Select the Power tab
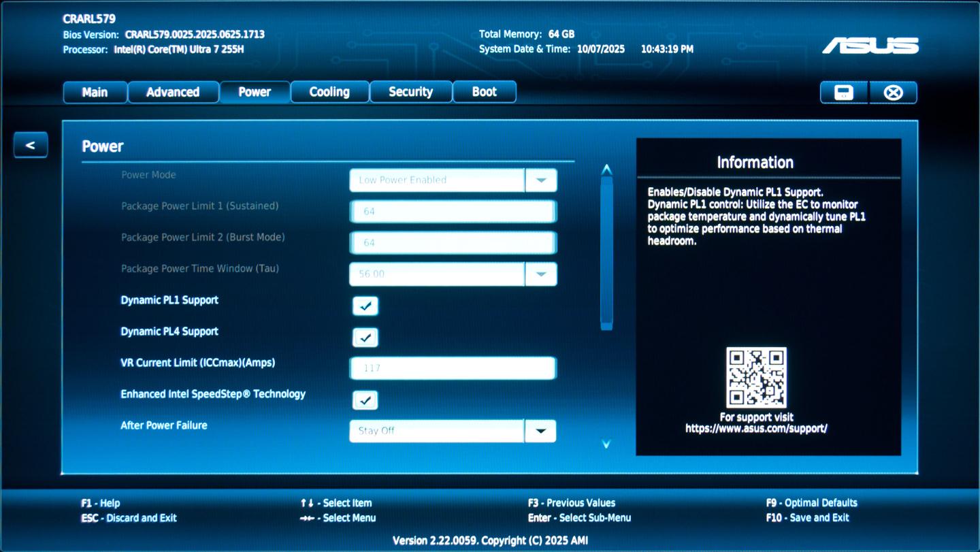Image resolution: width=980 pixels, height=552 pixels. (255, 93)
